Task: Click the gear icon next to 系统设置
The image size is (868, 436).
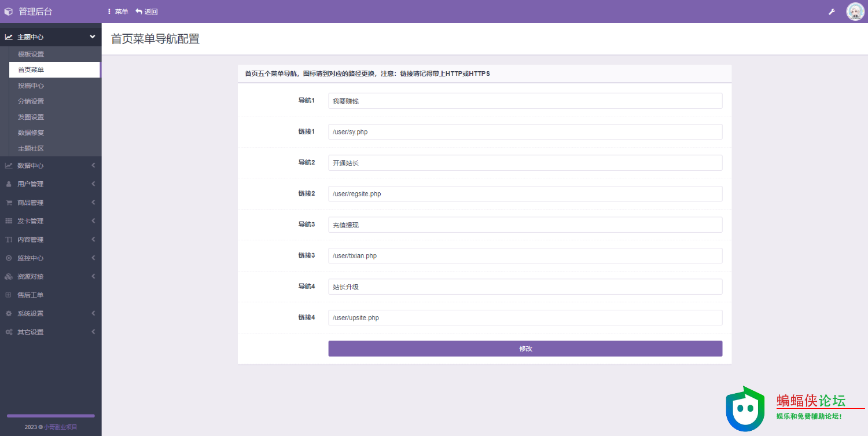Action: (x=9, y=314)
